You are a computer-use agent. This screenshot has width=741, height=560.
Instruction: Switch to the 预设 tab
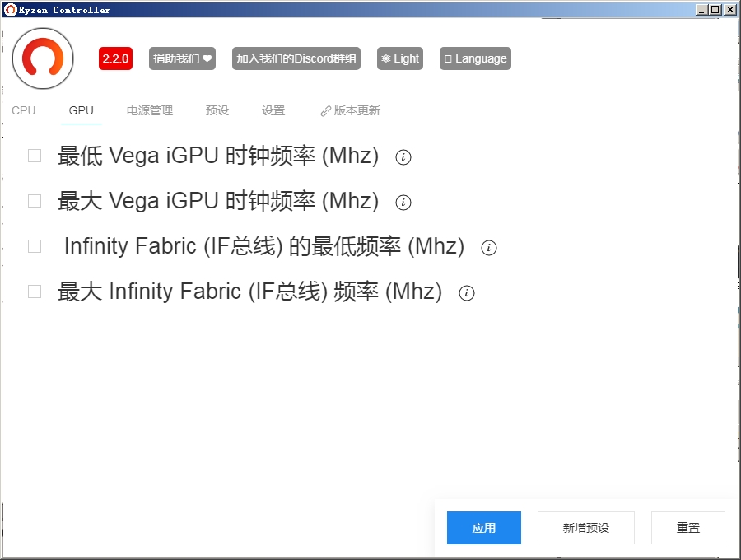click(217, 110)
